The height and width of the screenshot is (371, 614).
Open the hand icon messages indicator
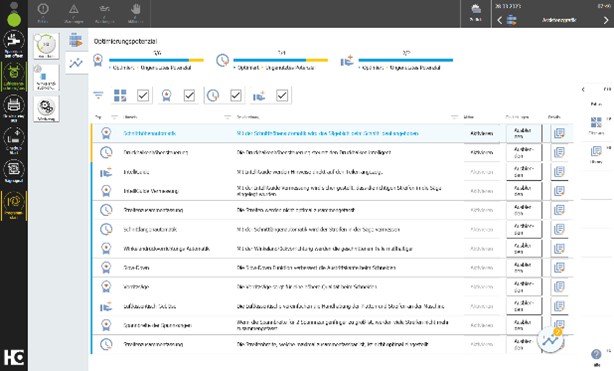coord(135,9)
